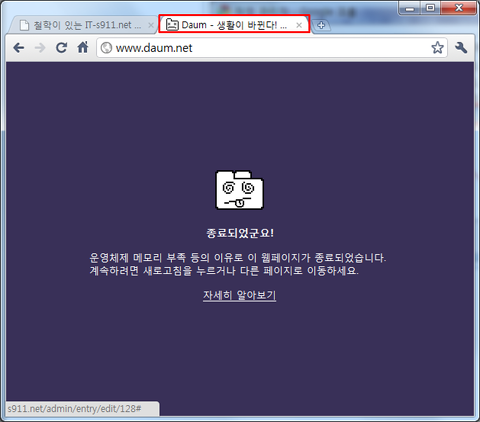Screen dimensions: 480x422
Task: Go back to the previous page
Action: click(x=19, y=48)
